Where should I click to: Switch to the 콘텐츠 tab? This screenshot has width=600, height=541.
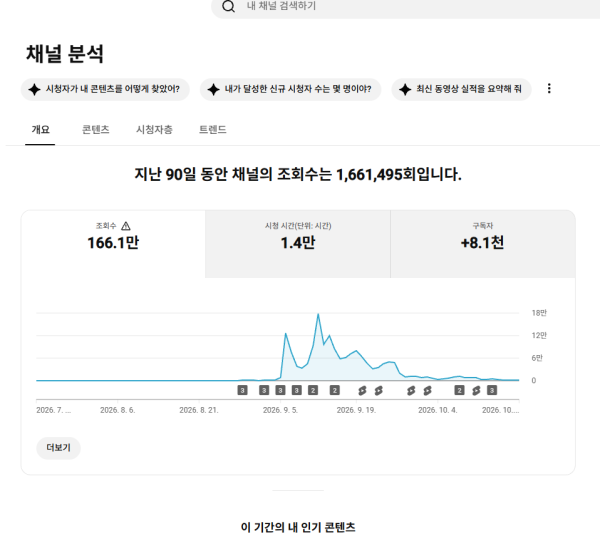96,130
